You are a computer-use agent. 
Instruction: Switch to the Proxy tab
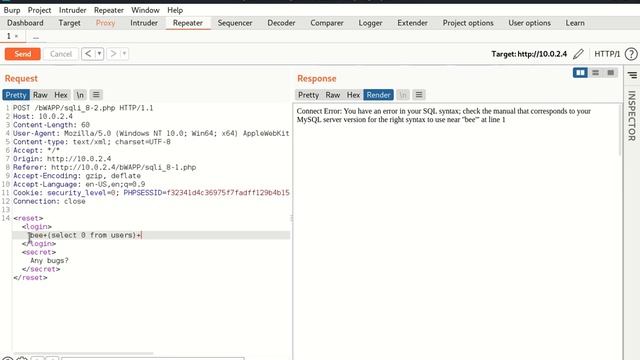105,23
